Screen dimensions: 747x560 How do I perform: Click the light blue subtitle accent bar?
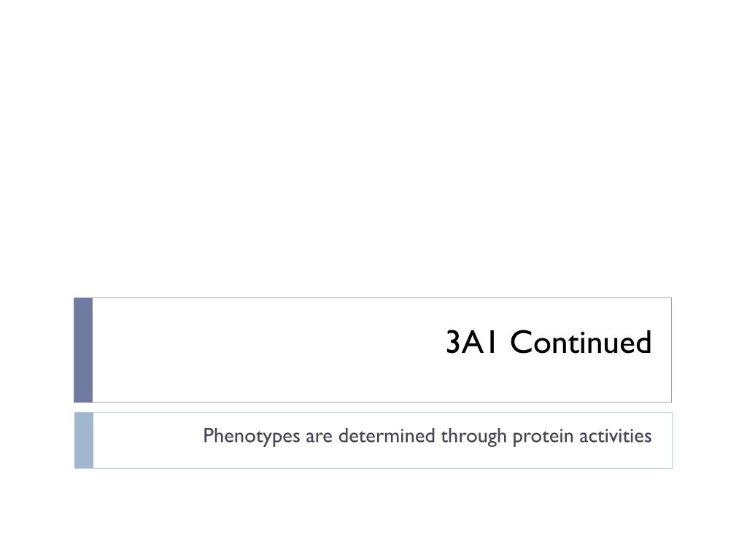pyautogui.click(x=84, y=440)
